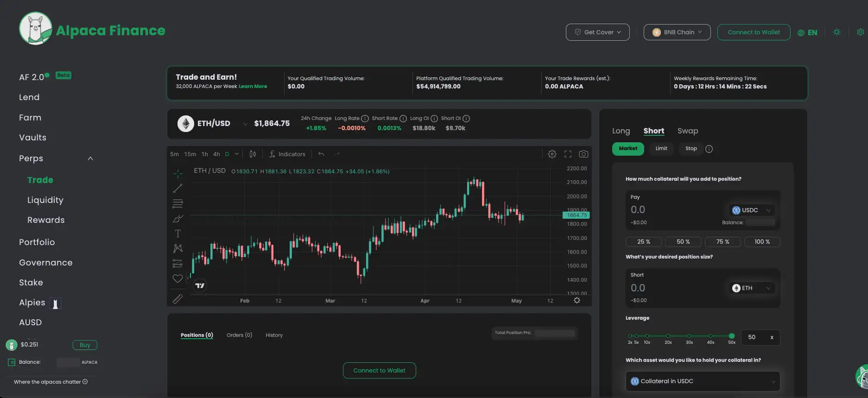The width and height of the screenshot is (868, 398).
Task: Collapse the Perps sidebar section
Action: (90, 158)
